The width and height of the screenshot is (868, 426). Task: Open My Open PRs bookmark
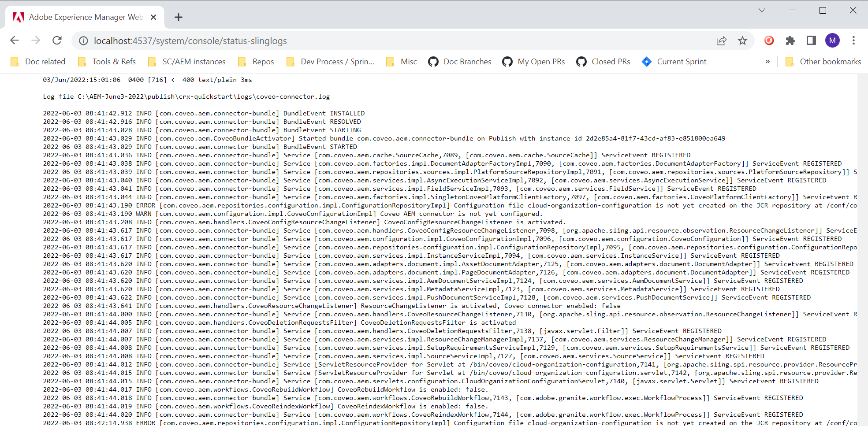(x=533, y=62)
